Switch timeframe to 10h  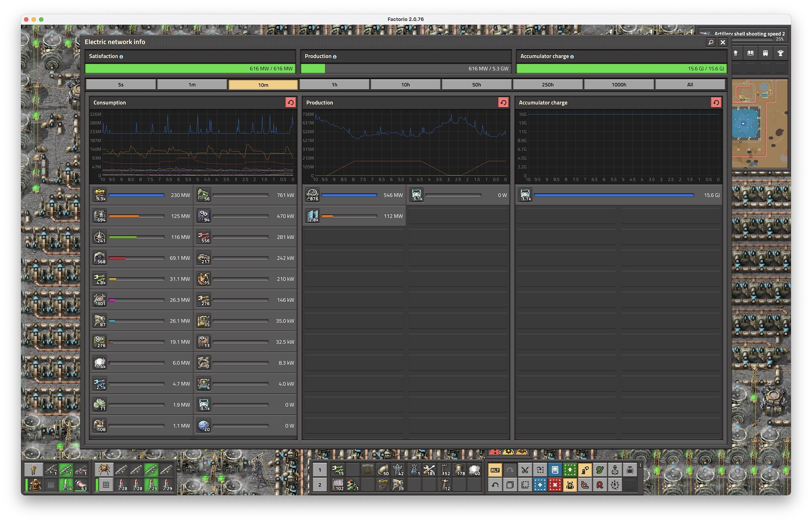coord(405,85)
